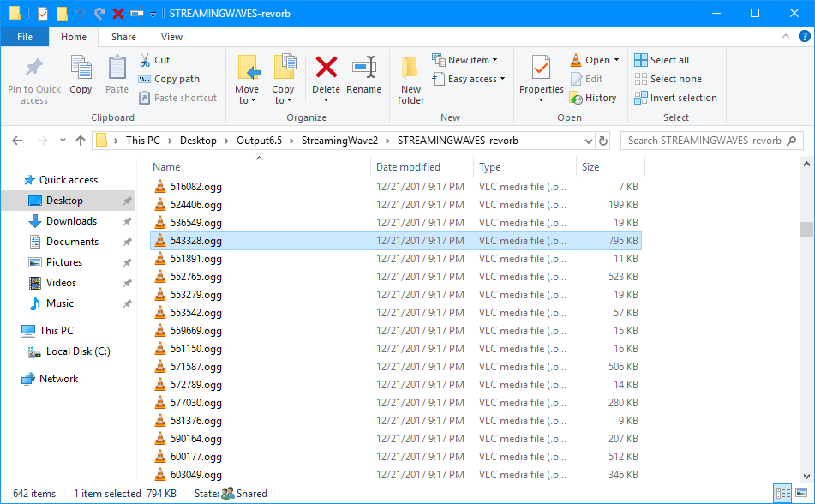Open the History option in ribbon

pyautogui.click(x=593, y=98)
